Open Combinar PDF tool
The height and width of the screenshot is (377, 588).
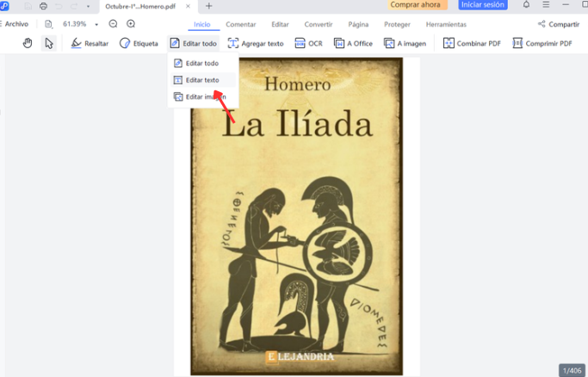coord(472,44)
